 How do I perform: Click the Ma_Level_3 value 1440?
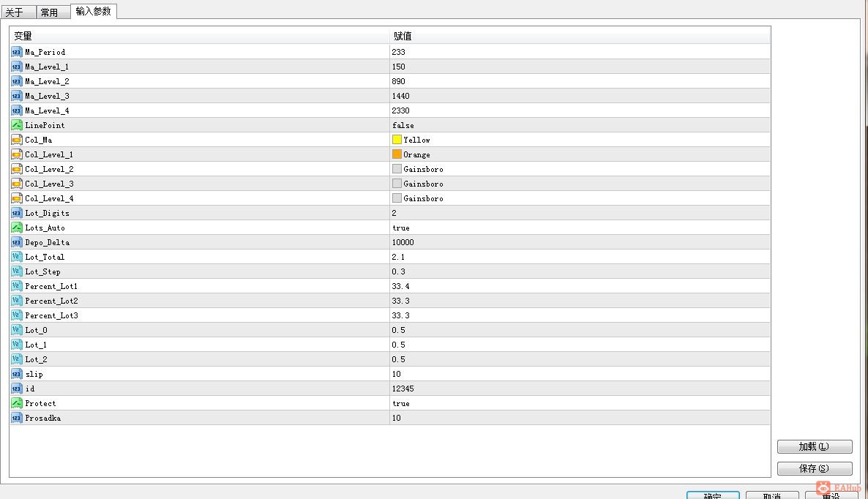click(401, 96)
